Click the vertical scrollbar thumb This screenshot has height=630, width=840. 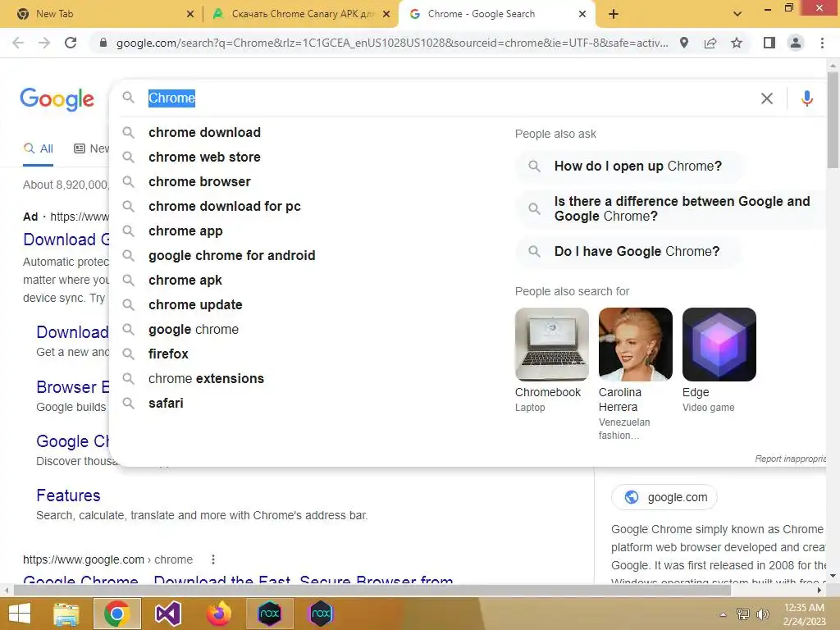click(x=833, y=121)
